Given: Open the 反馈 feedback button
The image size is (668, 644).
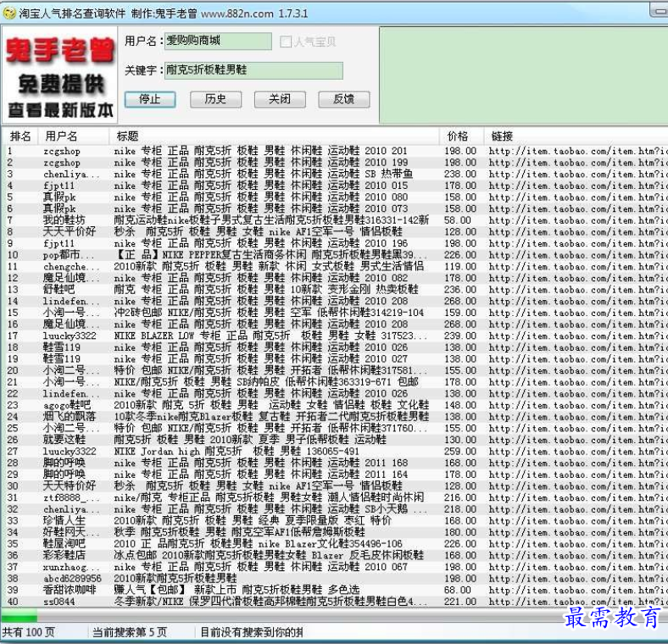Looking at the screenshot, I should [x=344, y=99].
